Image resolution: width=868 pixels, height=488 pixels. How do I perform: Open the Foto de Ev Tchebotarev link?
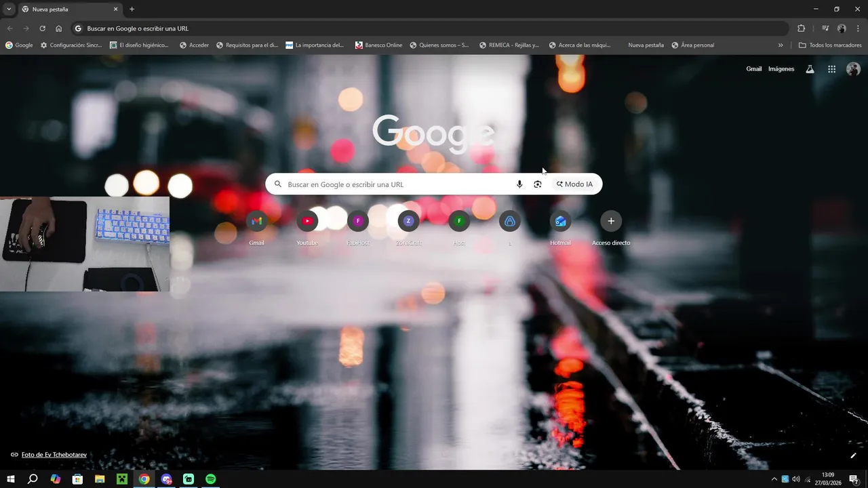click(54, 455)
